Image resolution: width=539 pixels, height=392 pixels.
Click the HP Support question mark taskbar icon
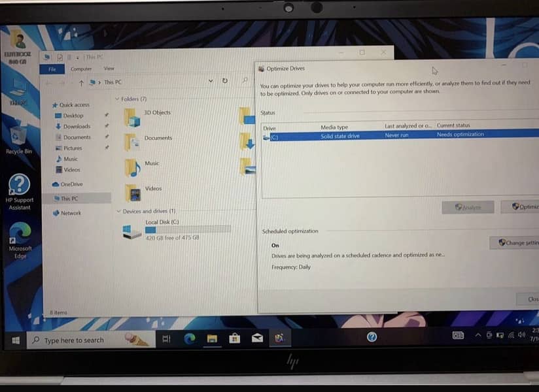pyautogui.click(x=372, y=336)
